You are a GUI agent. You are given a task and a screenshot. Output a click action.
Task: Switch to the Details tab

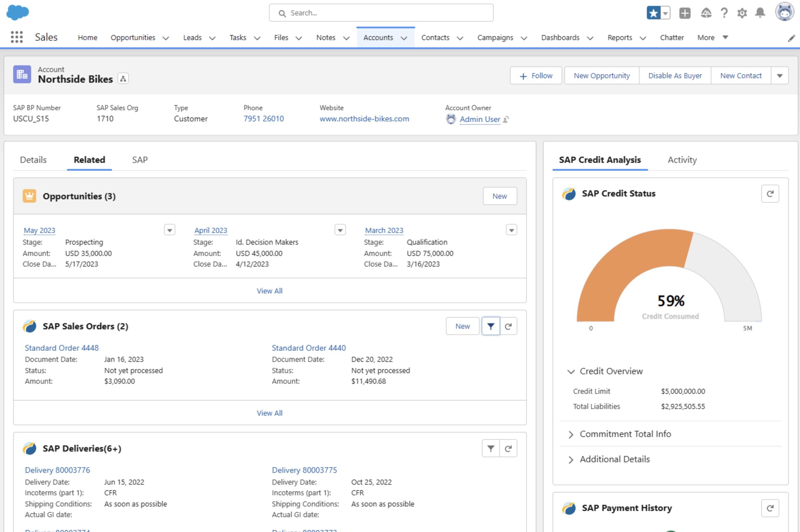33,160
